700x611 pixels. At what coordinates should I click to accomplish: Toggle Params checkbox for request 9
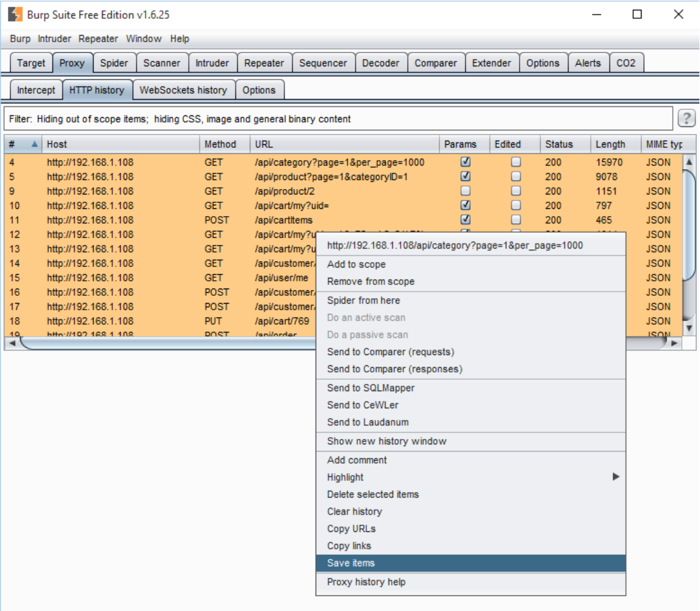tap(465, 191)
